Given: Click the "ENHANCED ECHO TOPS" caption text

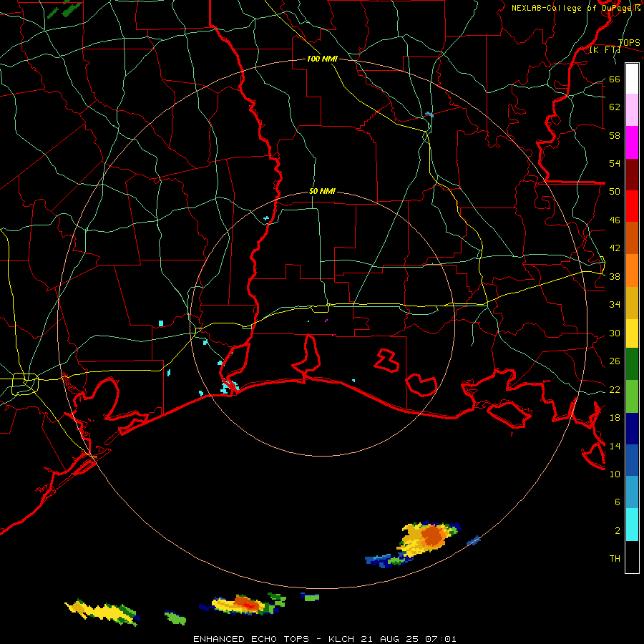Looking at the screenshot, I should coord(251,639).
